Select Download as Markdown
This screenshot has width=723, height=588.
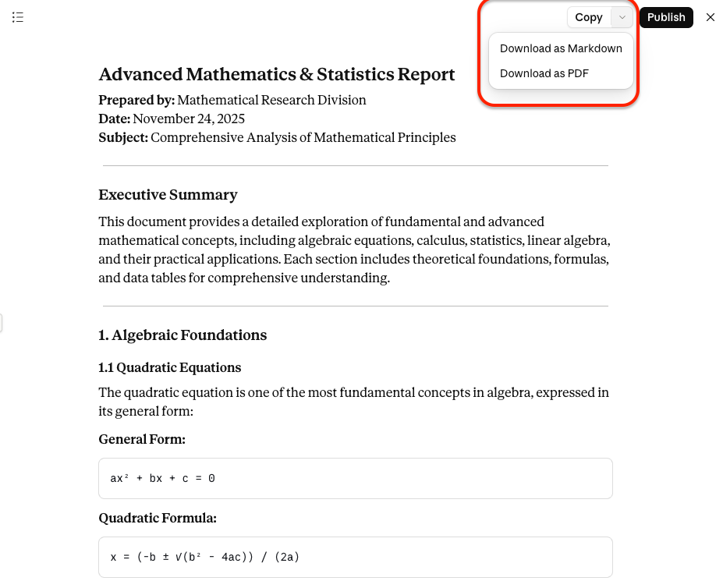561,48
